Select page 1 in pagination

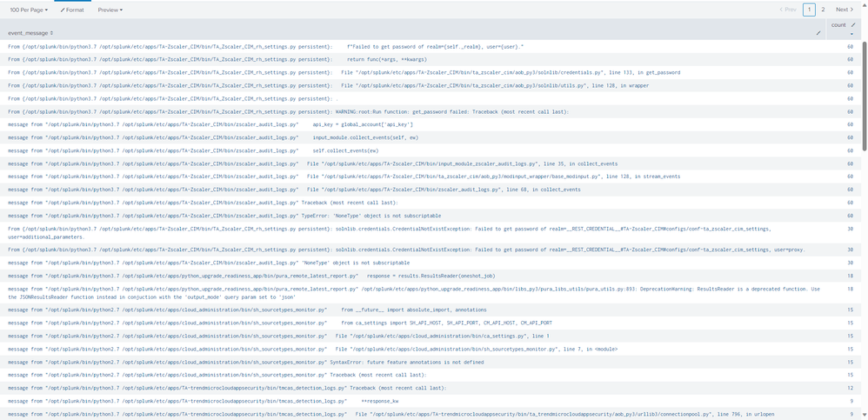(810, 10)
